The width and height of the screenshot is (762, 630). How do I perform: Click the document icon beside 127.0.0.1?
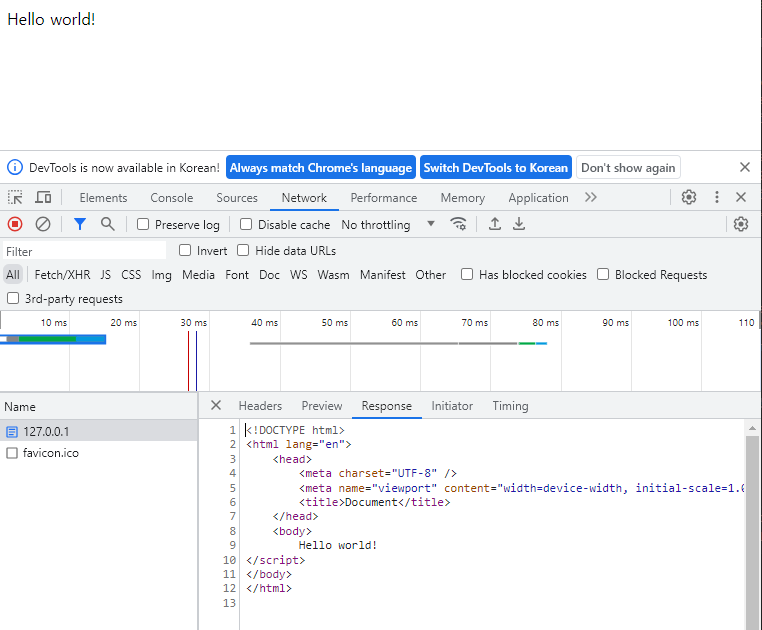(x=12, y=432)
